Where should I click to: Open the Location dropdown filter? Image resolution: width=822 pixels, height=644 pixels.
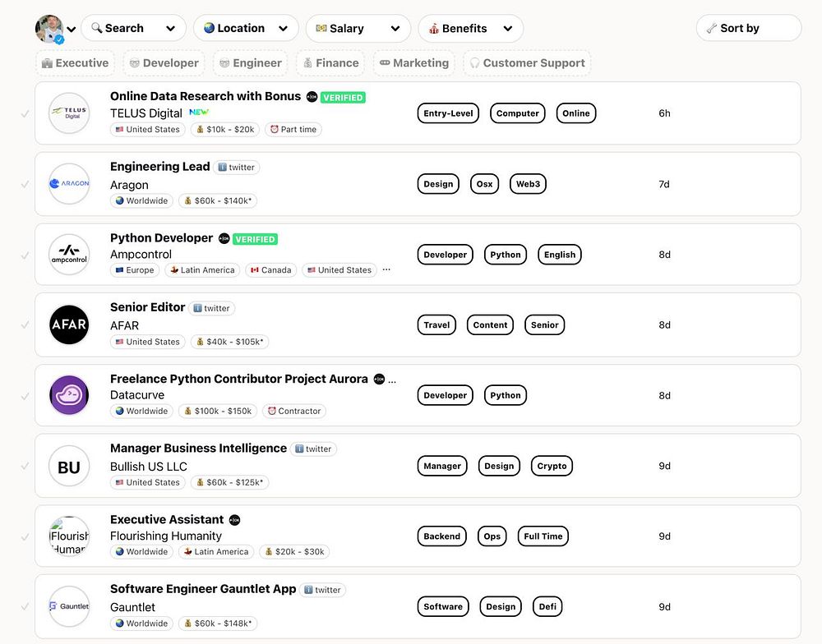pyautogui.click(x=246, y=28)
